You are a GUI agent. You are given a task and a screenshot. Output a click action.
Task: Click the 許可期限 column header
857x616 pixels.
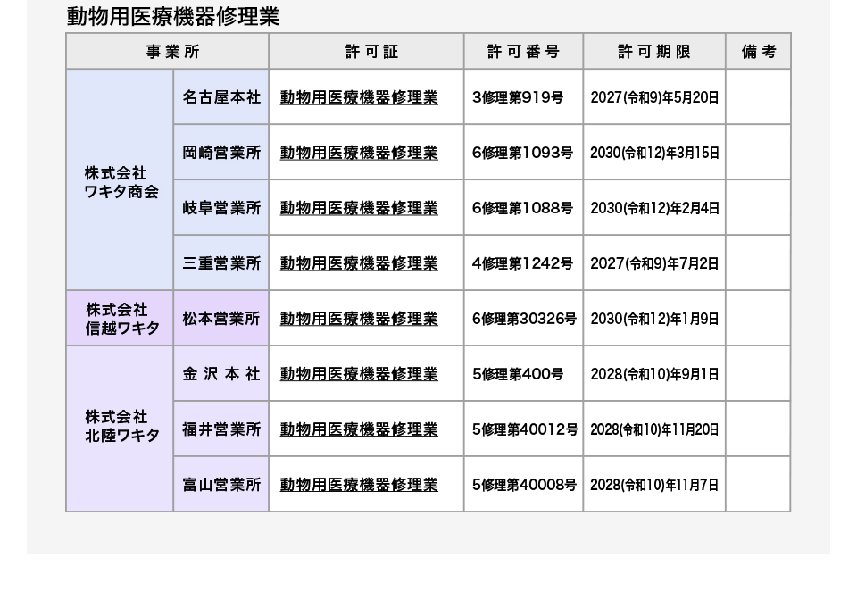point(654,52)
